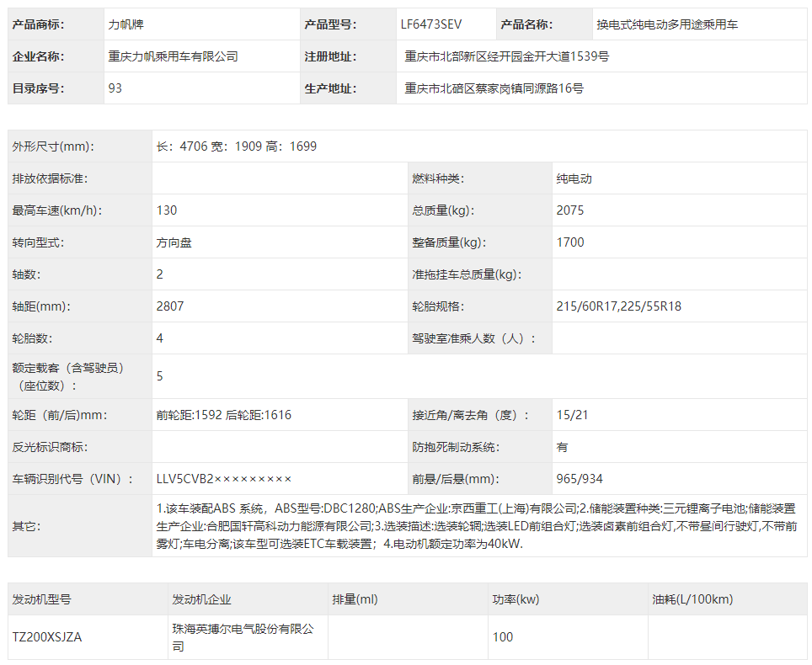Image resolution: width=812 pixels, height=665 pixels.
Task: Select the 功率(kw) column header
Action: (x=516, y=599)
